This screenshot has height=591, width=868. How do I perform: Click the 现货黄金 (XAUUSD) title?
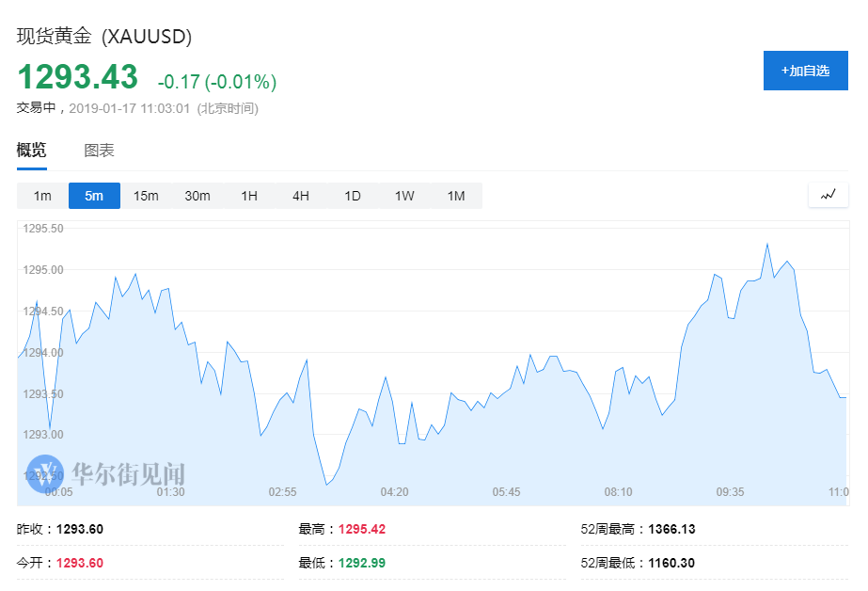[104, 37]
